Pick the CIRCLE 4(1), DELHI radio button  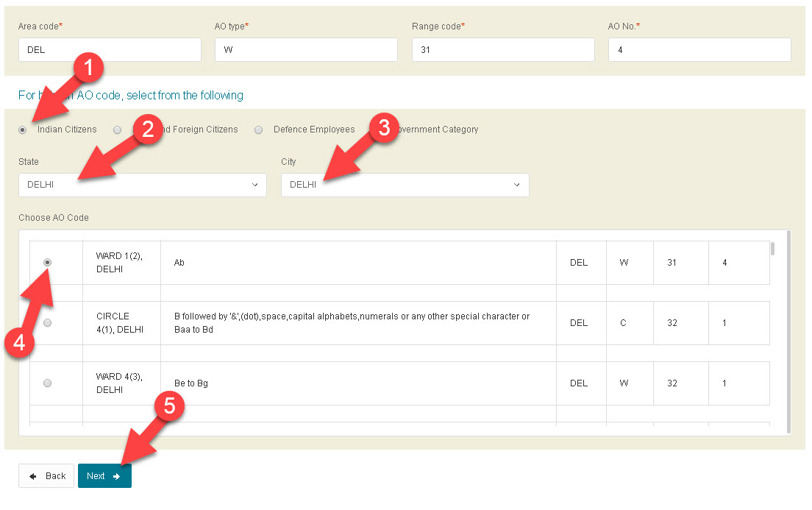(x=48, y=323)
